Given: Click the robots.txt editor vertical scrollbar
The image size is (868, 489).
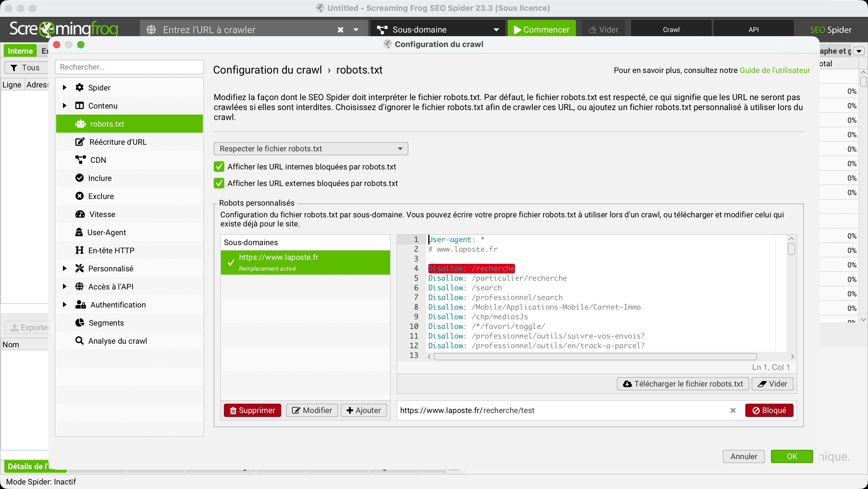Looking at the screenshot, I should (x=791, y=249).
